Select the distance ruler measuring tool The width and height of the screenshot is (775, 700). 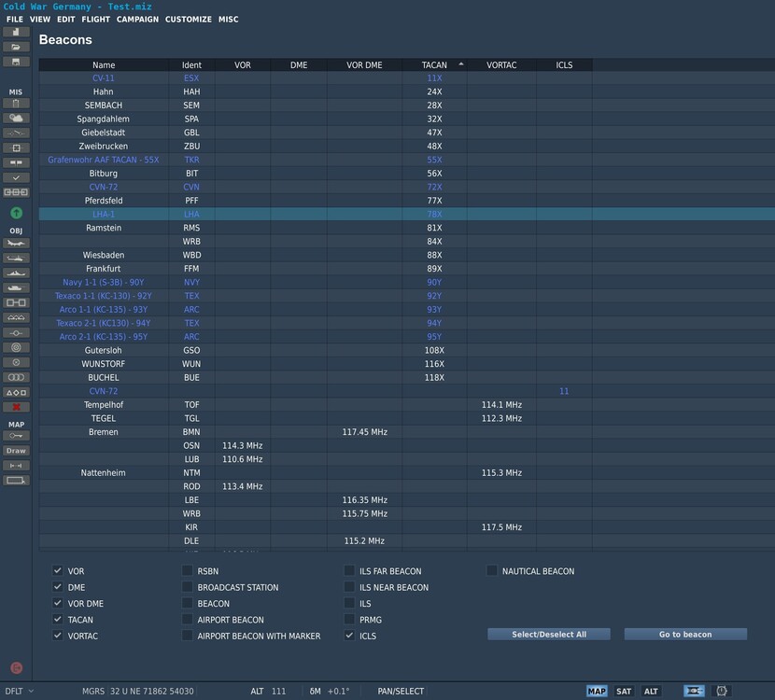coord(16,466)
